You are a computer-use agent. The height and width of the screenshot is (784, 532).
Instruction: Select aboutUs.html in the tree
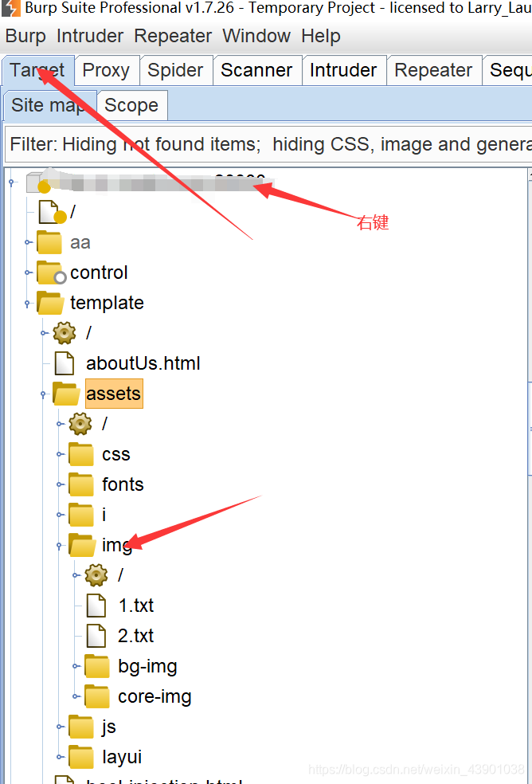click(143, 363)
